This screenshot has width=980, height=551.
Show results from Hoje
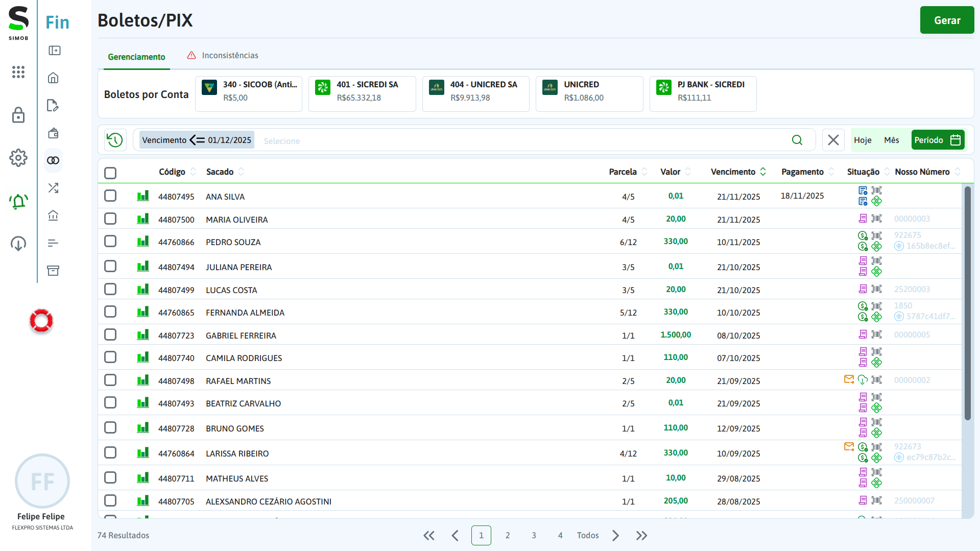point(863,139)
